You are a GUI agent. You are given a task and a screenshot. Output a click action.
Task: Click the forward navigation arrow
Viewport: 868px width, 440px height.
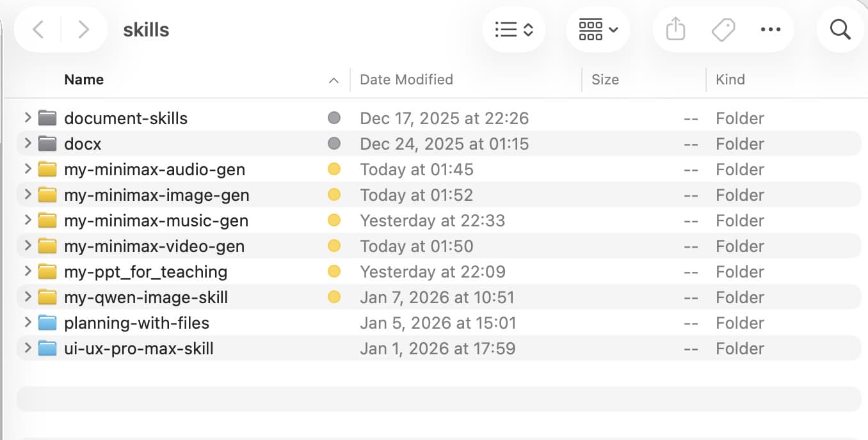pyautogui.click(x=83, y=29)
